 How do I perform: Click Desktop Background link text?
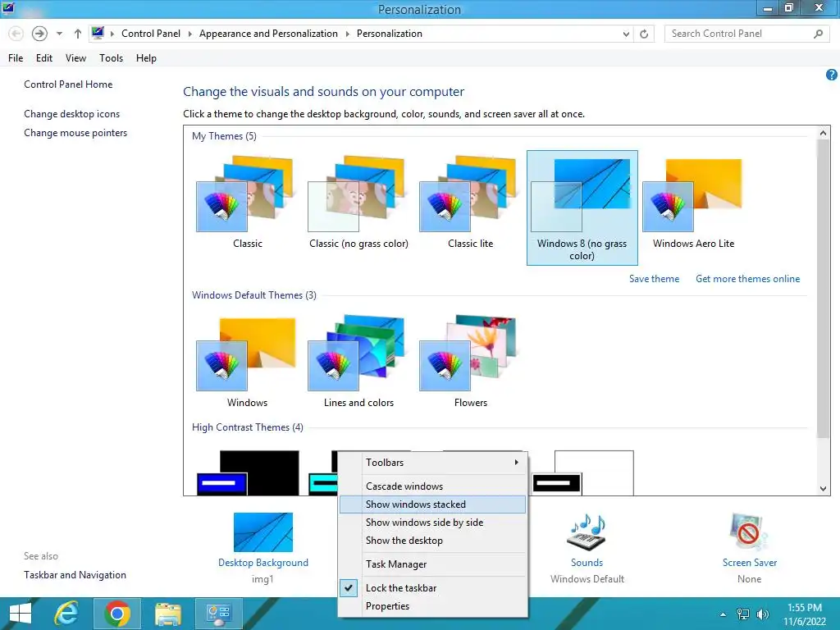(x=263, y=563)
